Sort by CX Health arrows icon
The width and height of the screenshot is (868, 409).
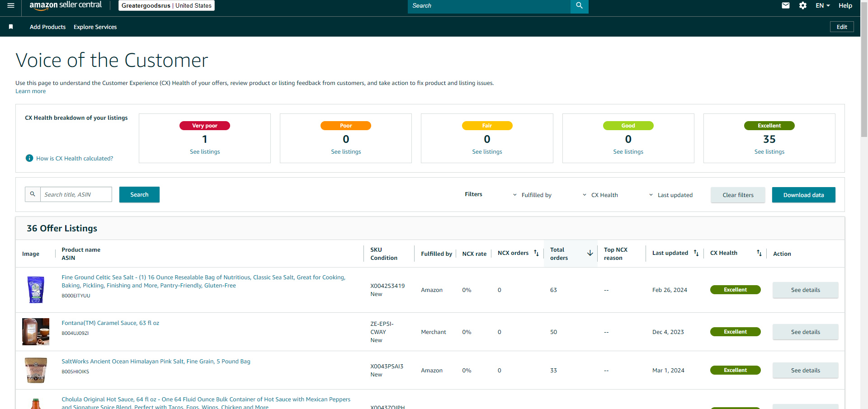759,253
